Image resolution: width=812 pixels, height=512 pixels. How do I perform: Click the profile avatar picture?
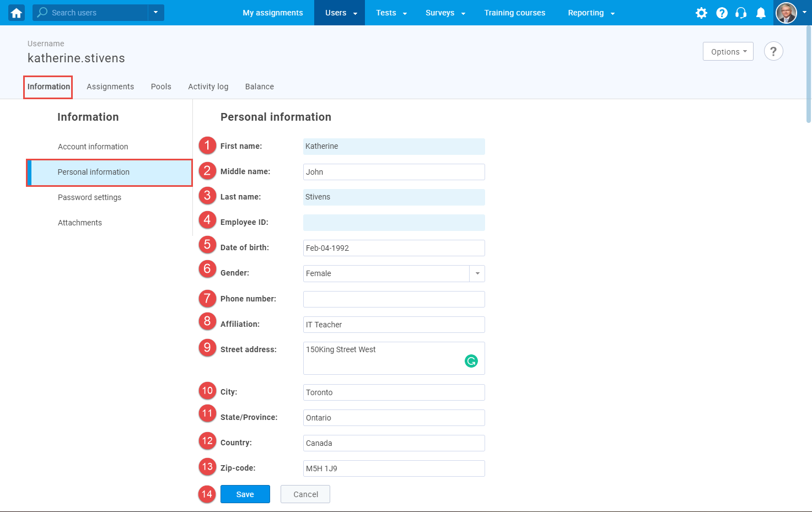click(x=787, y=13)
